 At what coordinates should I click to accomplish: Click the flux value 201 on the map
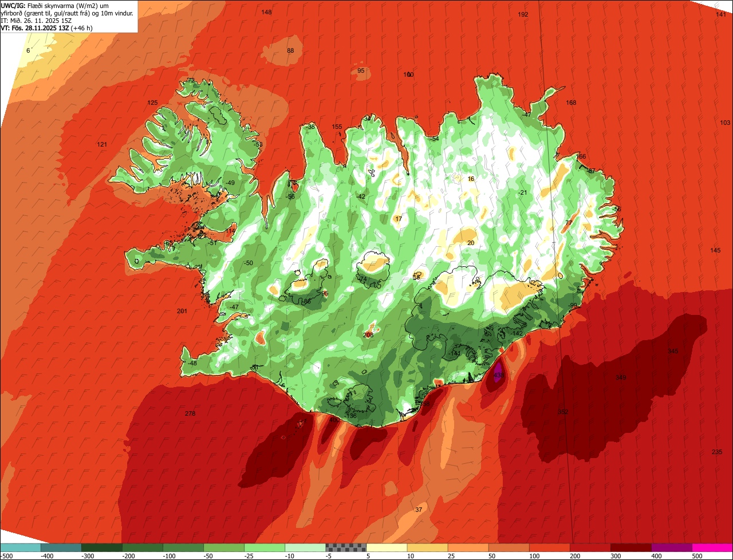point(182,311)
